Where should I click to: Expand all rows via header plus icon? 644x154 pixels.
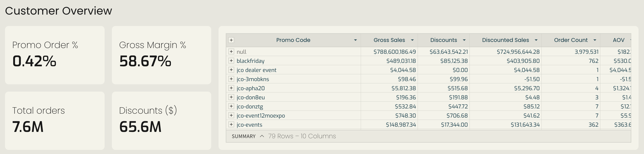231,40
